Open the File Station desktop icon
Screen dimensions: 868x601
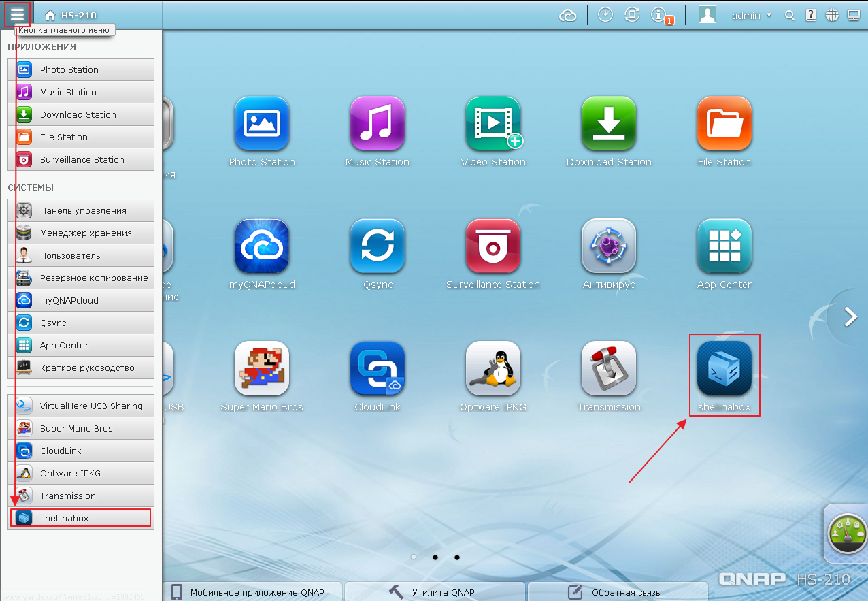pos(724,124)
